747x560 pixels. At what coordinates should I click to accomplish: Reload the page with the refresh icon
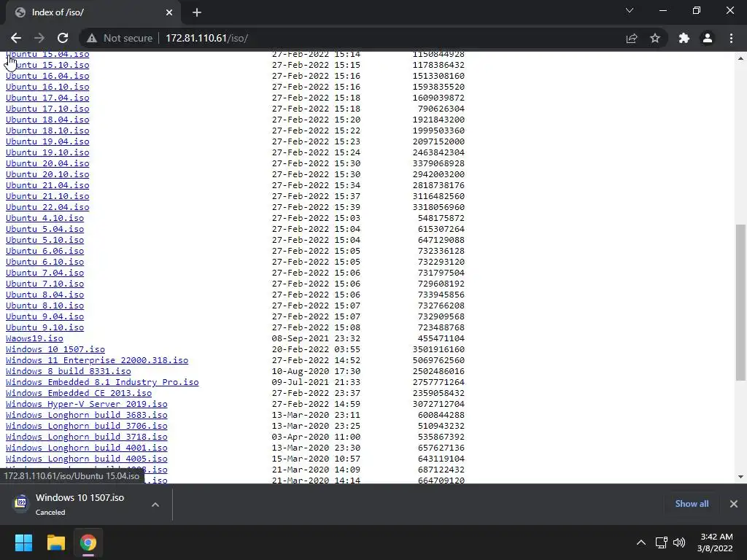coord(63,38)
